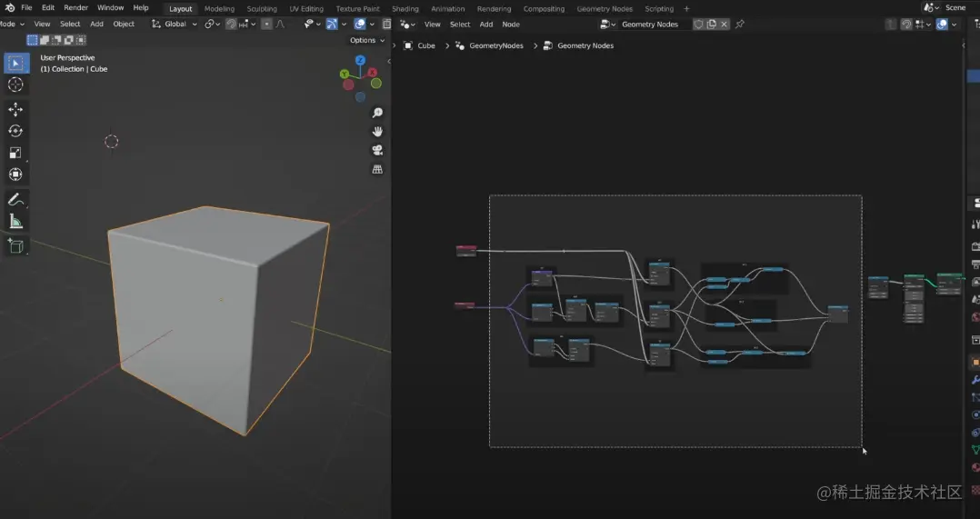
Task: Go to parent node tree arrow
Action: 891,25
